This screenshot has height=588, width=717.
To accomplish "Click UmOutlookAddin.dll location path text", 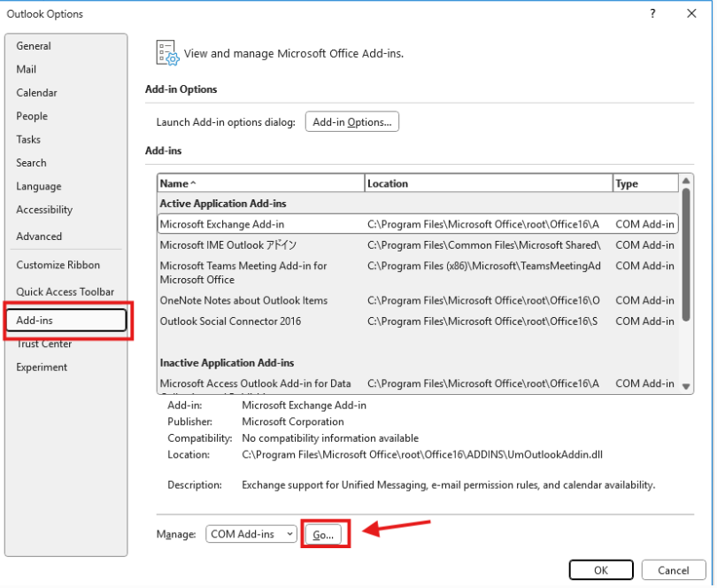I will (421, 455).
